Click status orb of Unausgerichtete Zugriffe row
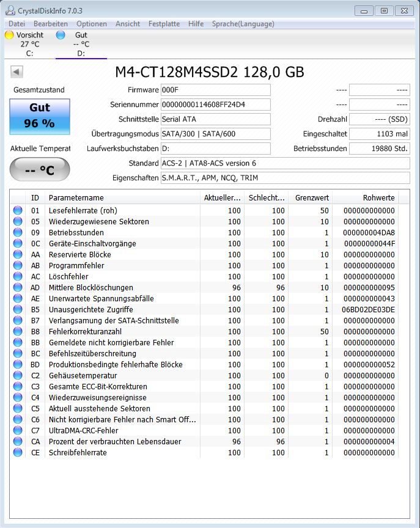 [18, 309]
